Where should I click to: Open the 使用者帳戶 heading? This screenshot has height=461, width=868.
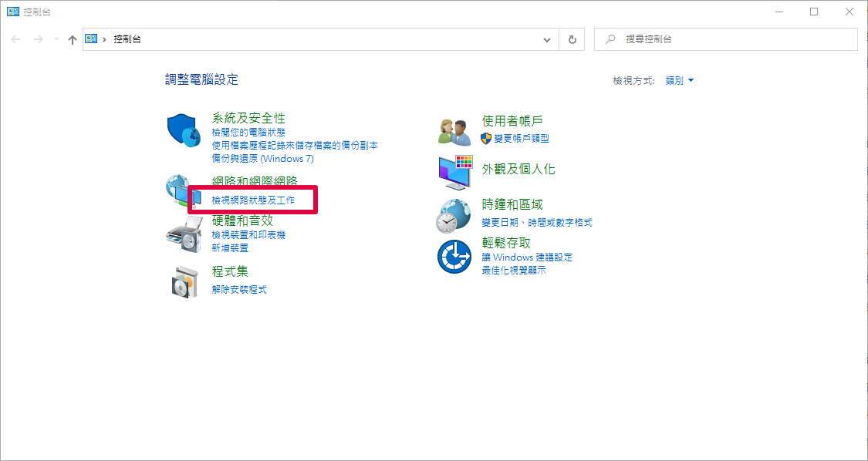[x=512, y=120]
